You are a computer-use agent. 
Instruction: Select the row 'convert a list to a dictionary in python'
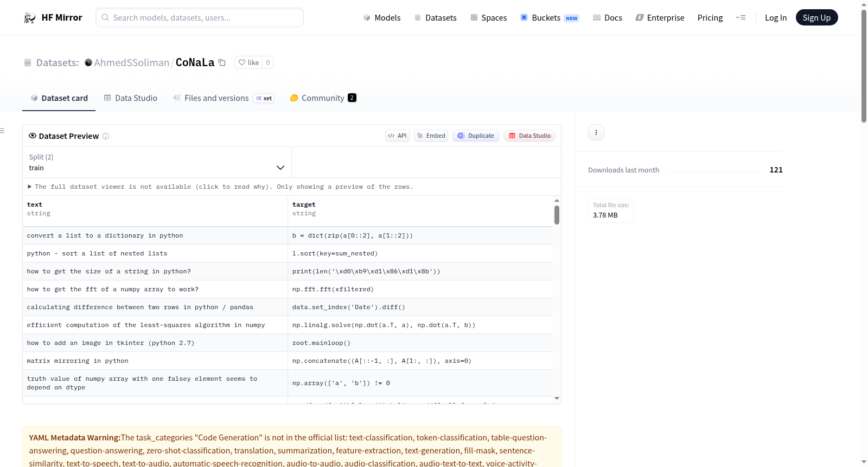point(288,235)
